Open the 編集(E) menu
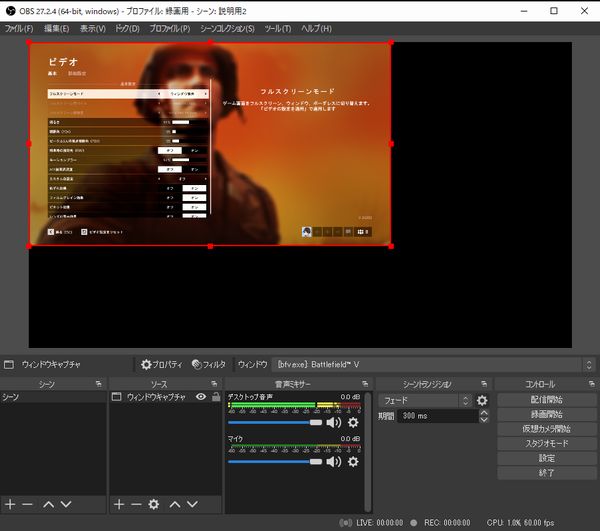This screenshot has width=600, height=531. pyautogui.click(x=57, y=29)
